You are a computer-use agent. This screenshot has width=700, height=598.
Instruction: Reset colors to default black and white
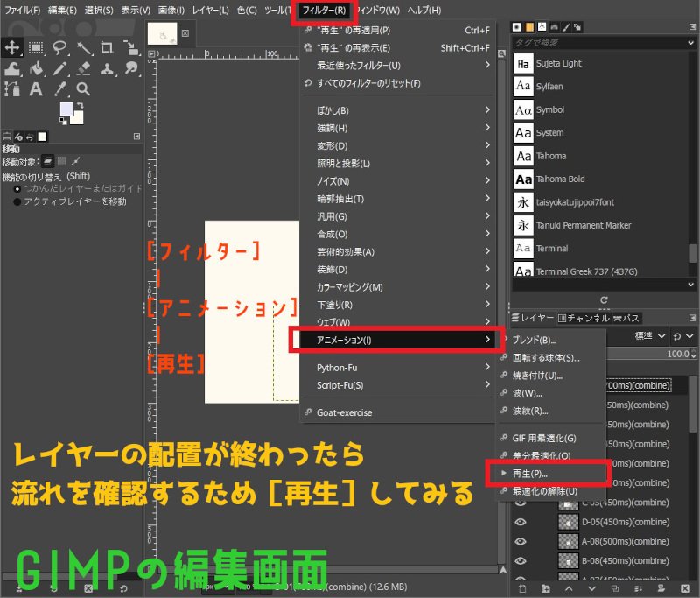pos(63,121)
